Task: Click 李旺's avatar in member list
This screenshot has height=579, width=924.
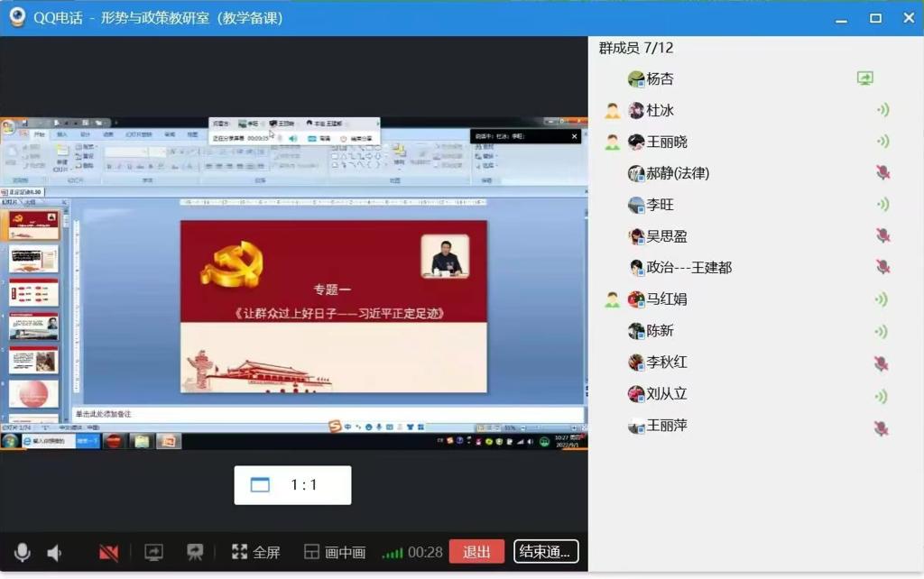Action: 636,205
